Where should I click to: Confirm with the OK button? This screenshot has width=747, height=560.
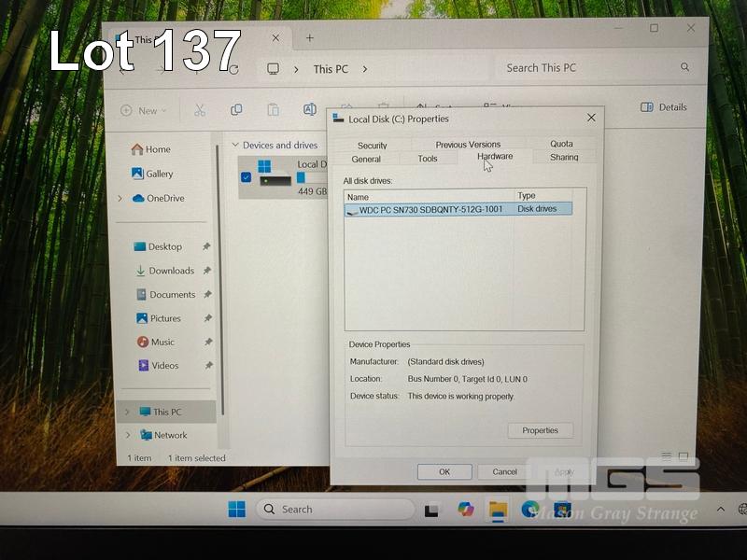pos(444,471)
